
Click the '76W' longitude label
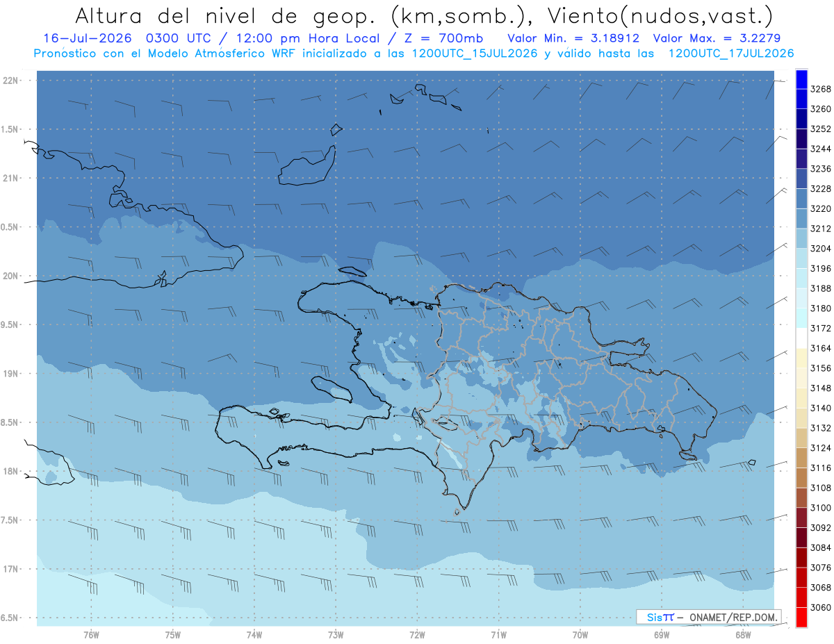coord(91,635)
